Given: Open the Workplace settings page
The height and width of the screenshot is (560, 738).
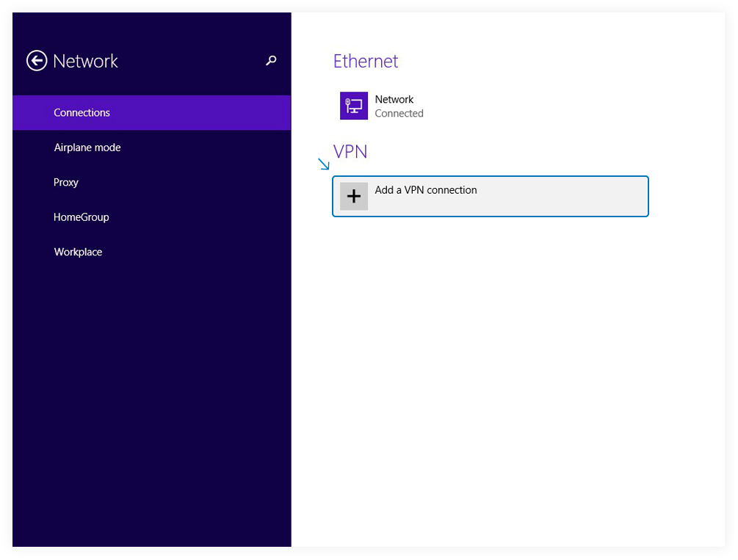Looking at the screenshot, I should point(151,252).
